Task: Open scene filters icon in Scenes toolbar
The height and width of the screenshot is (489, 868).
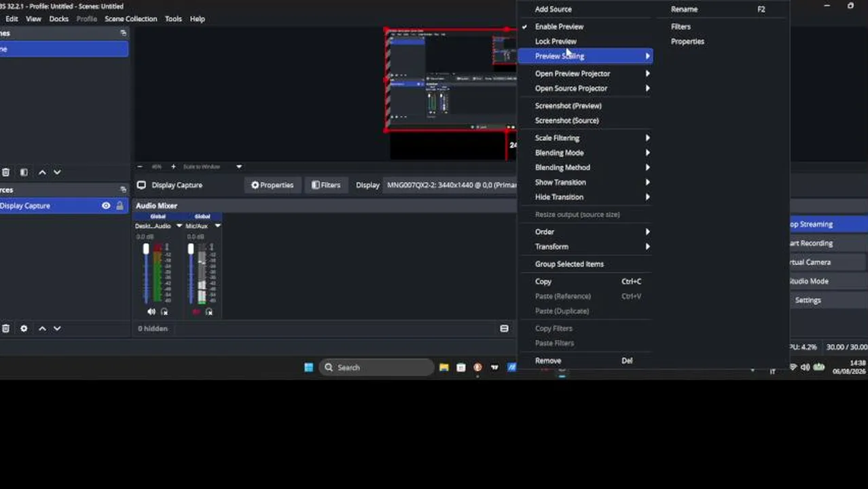Action: point(24,173)
